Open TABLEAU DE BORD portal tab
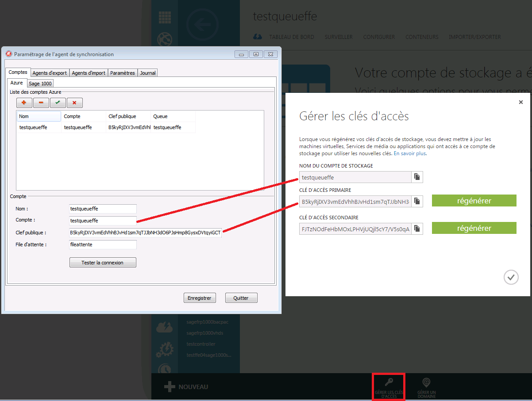532x401 pixels. pyautogui.click(x=292, y=37)
